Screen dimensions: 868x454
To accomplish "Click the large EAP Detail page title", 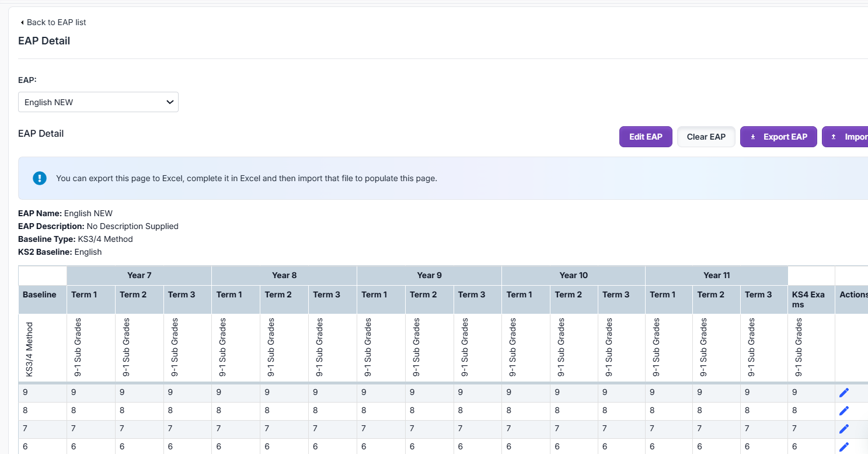I will 44,41.
